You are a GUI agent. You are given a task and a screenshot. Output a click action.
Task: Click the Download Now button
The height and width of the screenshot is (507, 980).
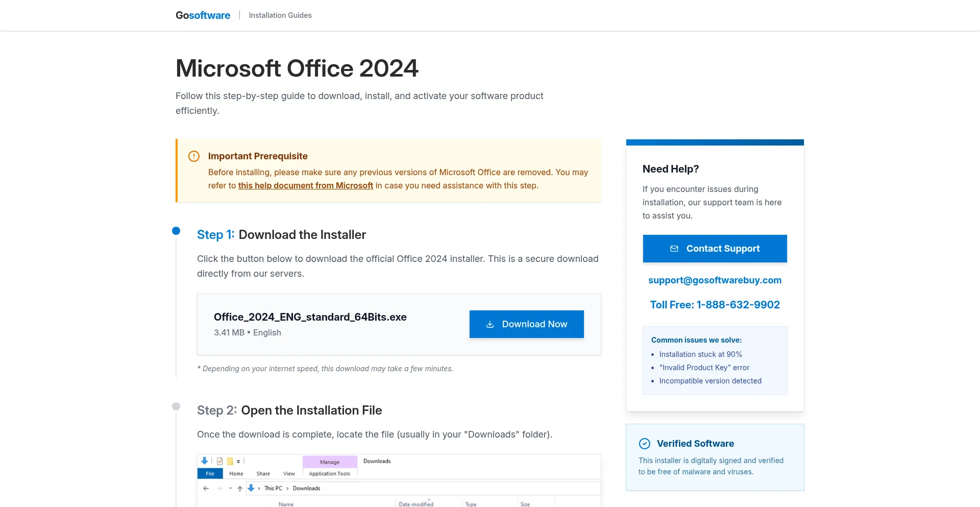pyautogui.click(x=526, y=324)
